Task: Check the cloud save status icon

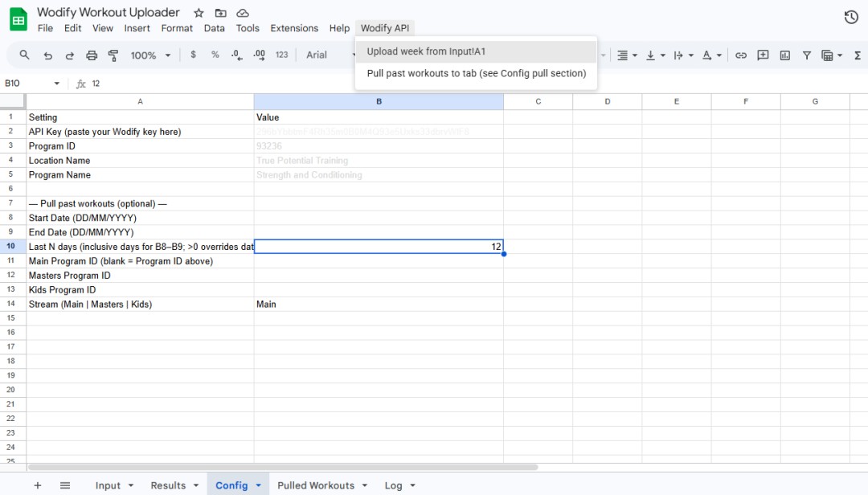Action: pyautogui.click(x=243, y=13)
